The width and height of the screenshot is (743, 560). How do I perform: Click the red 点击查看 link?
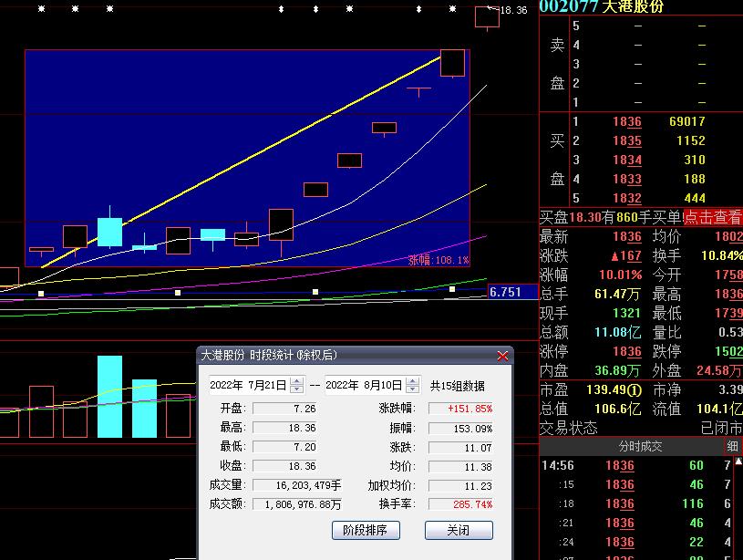click(713, 217)
